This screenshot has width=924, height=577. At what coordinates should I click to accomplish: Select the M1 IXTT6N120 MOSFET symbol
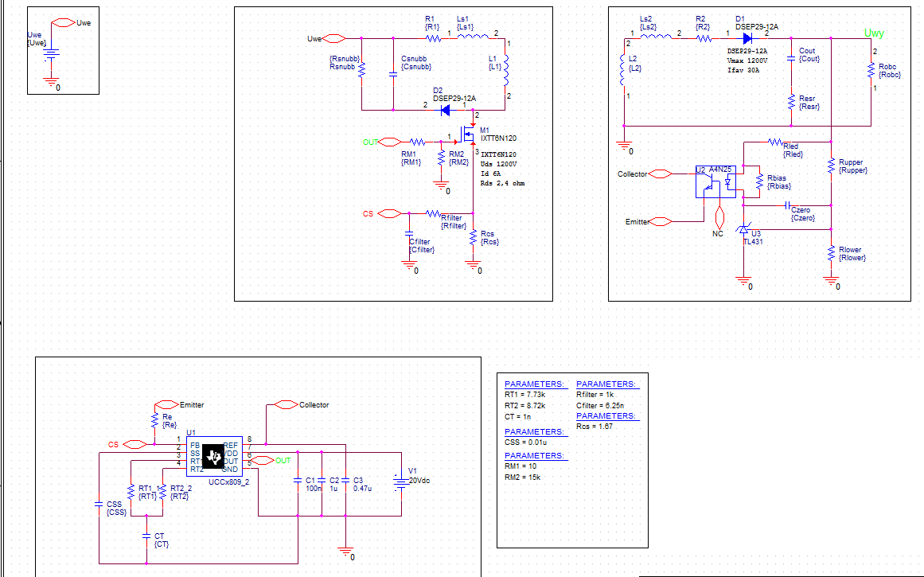coord(468,137)
